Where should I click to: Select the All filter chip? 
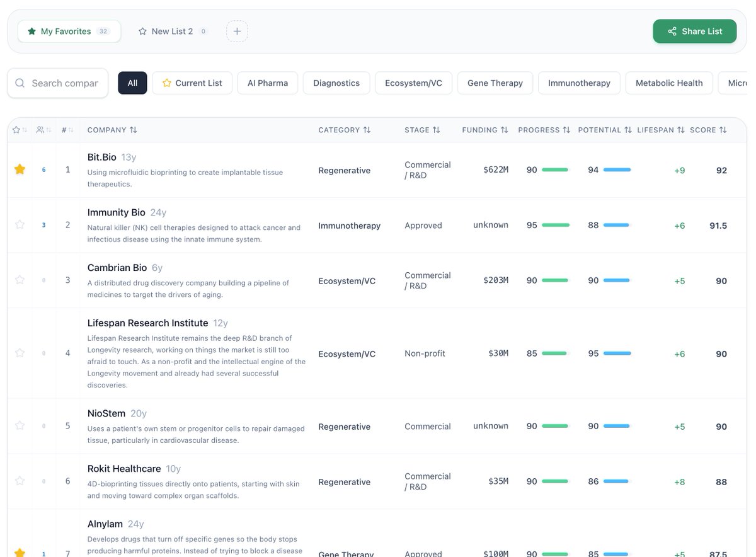pyautogui.click(x=132, y=83)
